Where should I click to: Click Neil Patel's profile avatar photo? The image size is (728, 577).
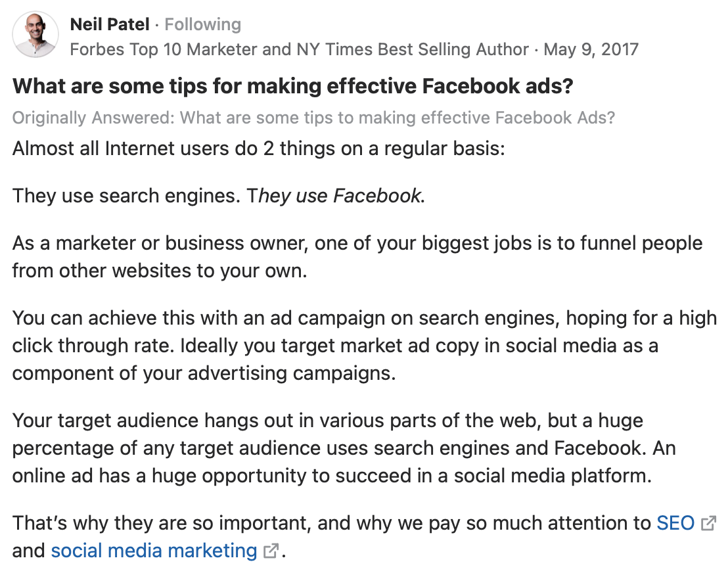pyautogui.click(x=35, y=35)
